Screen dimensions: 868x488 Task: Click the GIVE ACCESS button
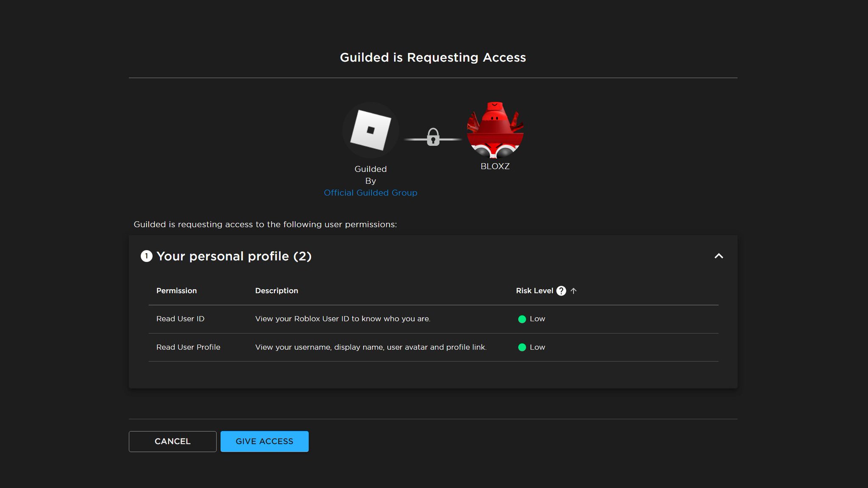point(264,441)
